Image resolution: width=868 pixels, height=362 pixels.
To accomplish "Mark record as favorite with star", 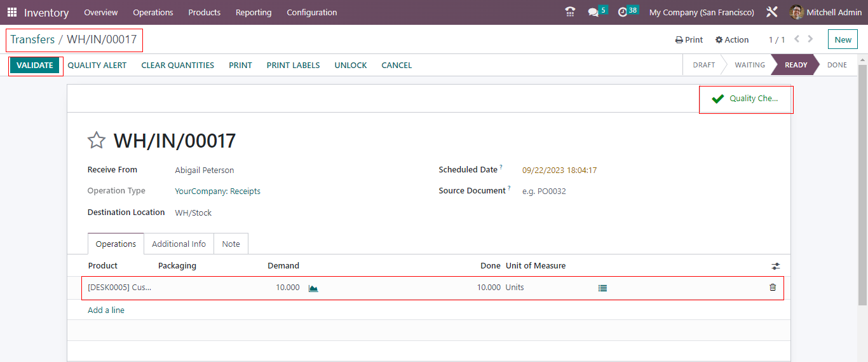I will coord(97,141).
